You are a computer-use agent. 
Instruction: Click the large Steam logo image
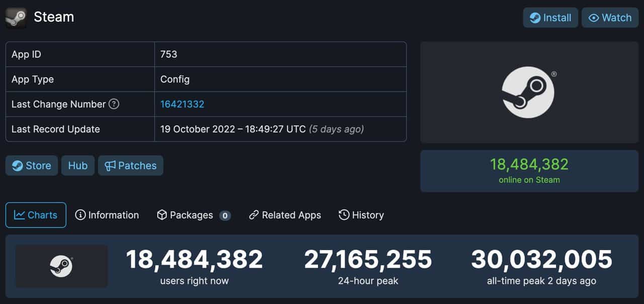528,93
